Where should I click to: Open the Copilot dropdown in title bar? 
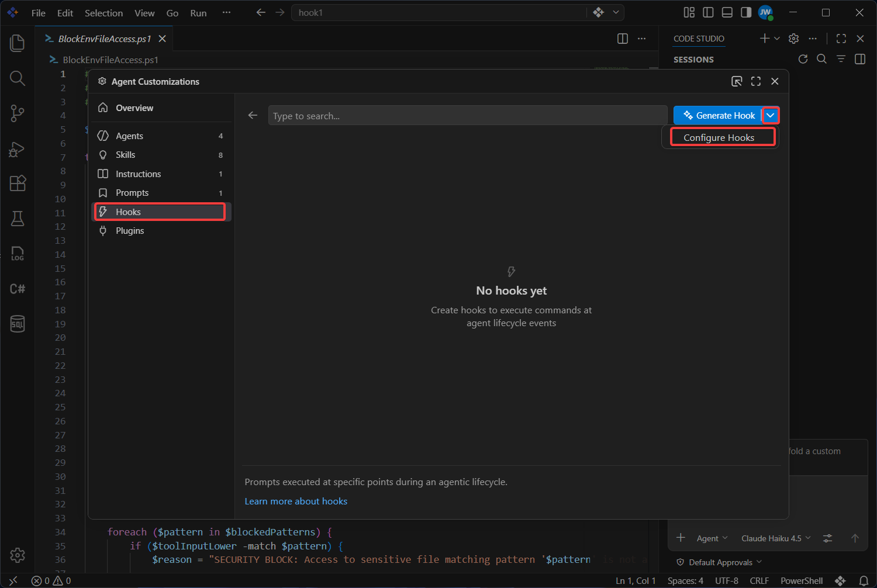point(616,12)
